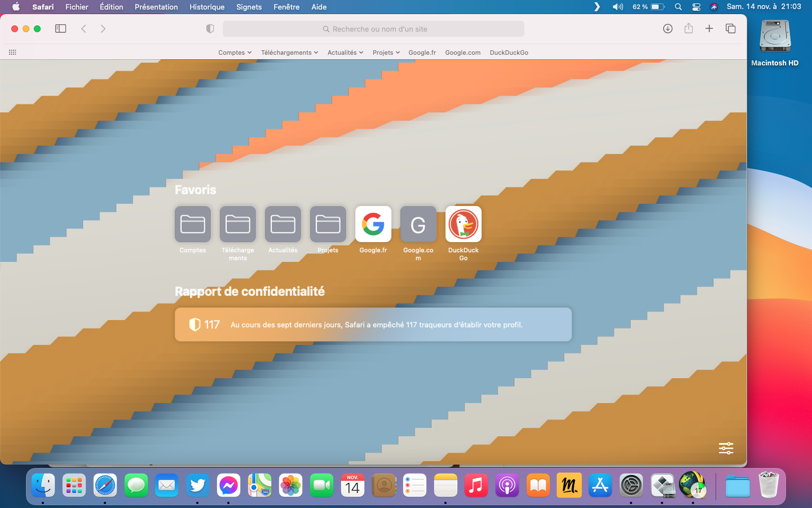Open Mail from the Dock
This screenshot has height=508, width=812.
click(x=167, y=485)
